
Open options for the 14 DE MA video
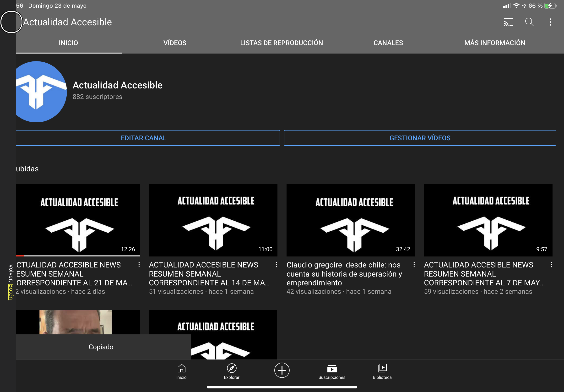point(277,265)
